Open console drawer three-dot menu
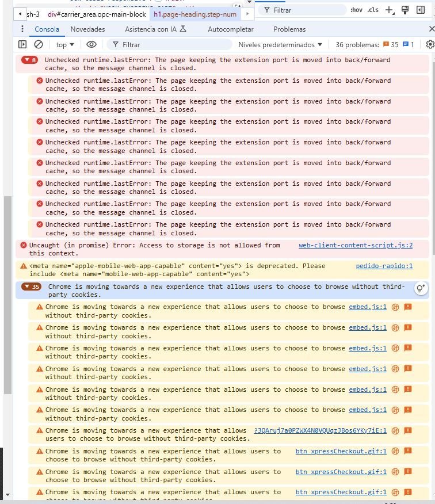This screenshot has width=435, height=504. (22, 29)
